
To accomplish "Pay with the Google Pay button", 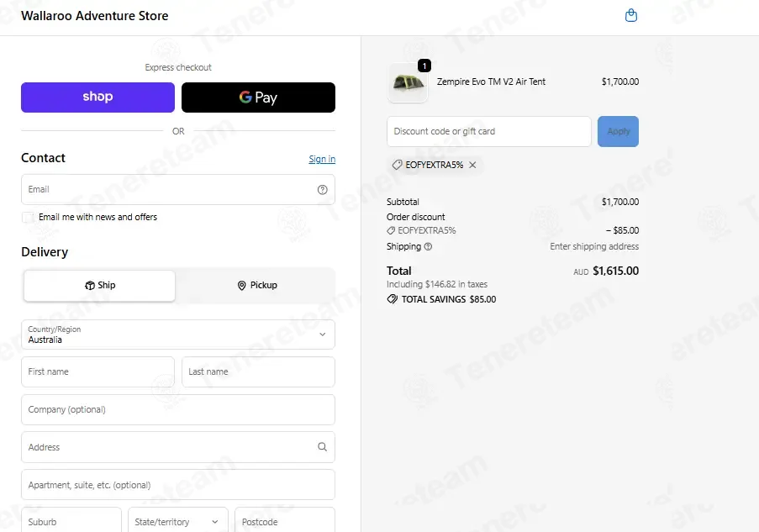I will 259,97.
